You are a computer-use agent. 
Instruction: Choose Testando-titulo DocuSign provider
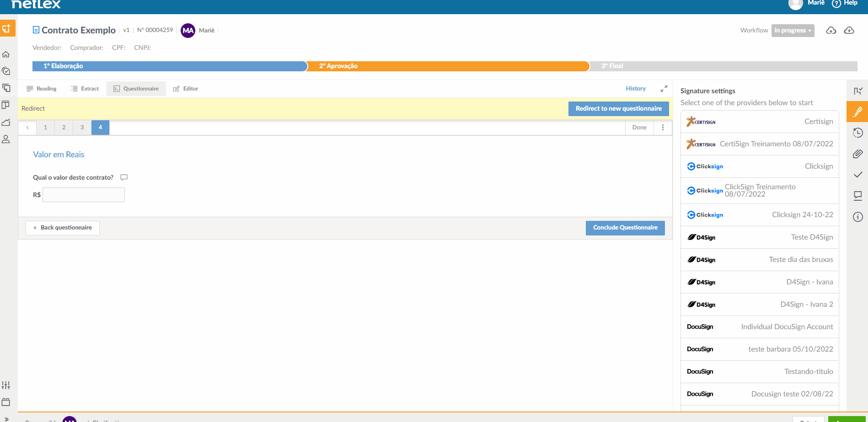(760, 372)
